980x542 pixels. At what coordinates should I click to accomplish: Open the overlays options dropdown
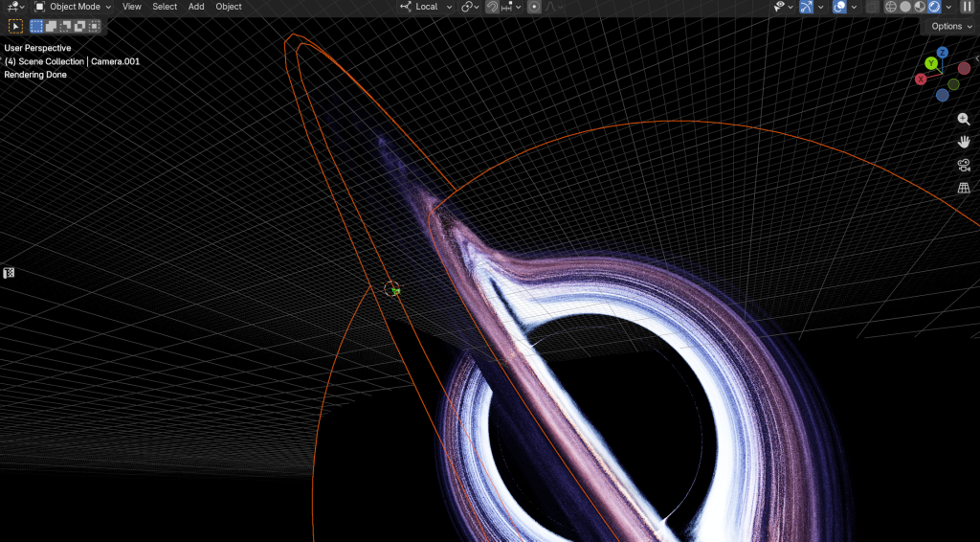click(854, 7)
